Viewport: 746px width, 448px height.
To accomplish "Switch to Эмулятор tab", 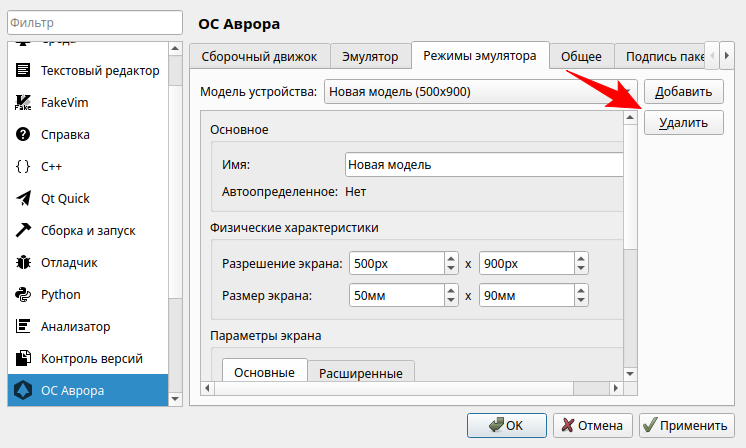I will (370, 57).
